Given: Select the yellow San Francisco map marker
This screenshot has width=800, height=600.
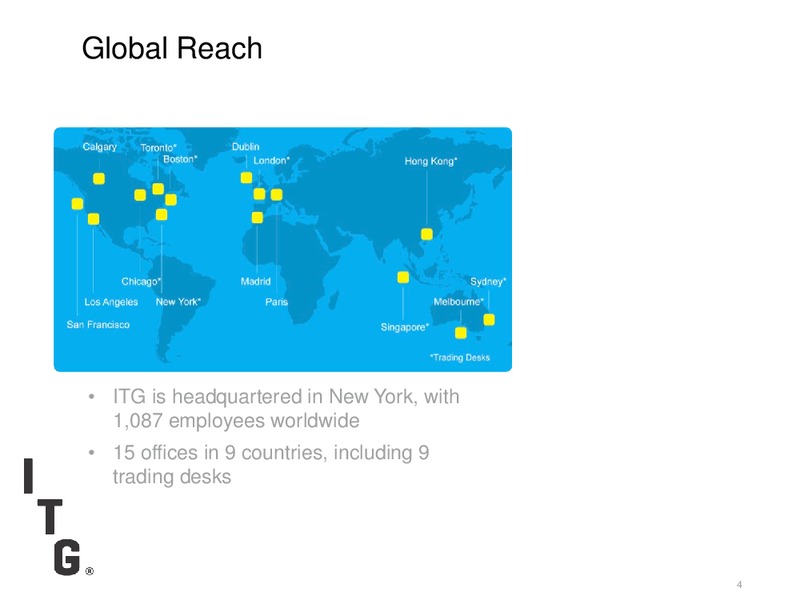Looking at the screenshot, I should (77, 204).
